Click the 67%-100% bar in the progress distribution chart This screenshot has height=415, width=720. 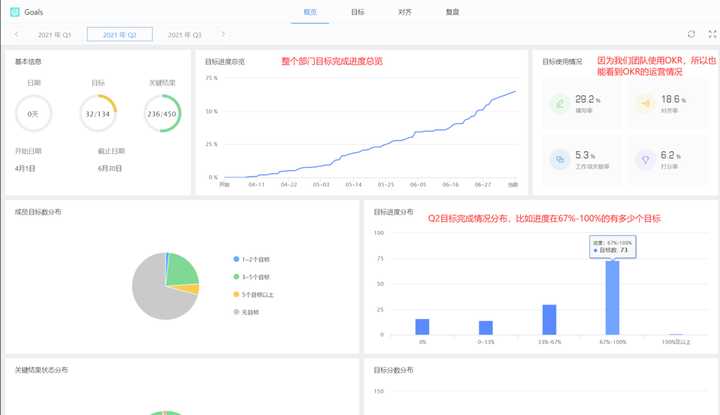pos(613,297)
